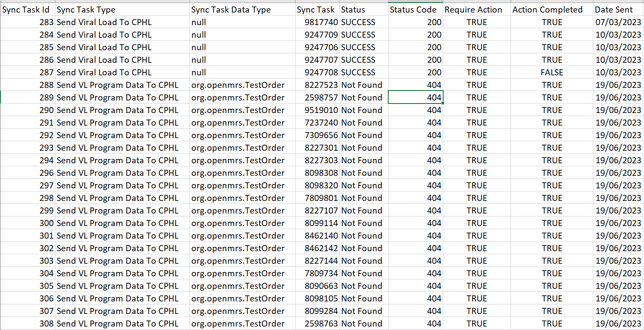This screenshot has height=330, width=644.
Task: Click sync task value 8090663
Action: pos(317,286)
